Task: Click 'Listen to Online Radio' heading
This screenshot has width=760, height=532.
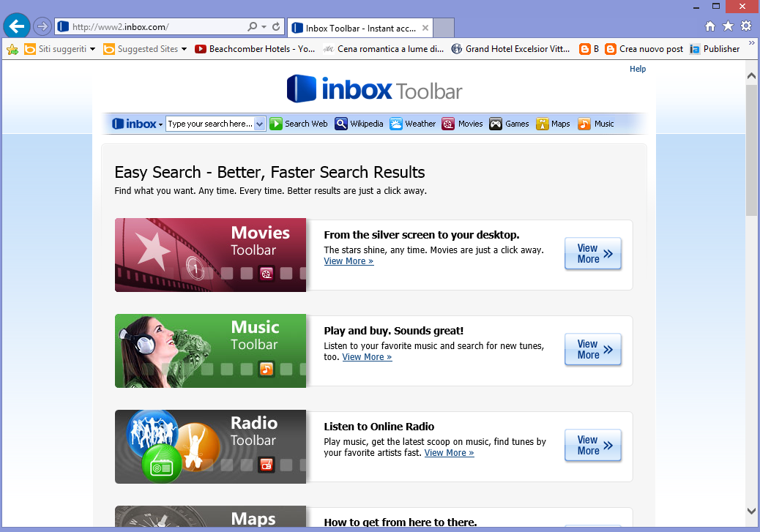Action: (x=379, y=427)
